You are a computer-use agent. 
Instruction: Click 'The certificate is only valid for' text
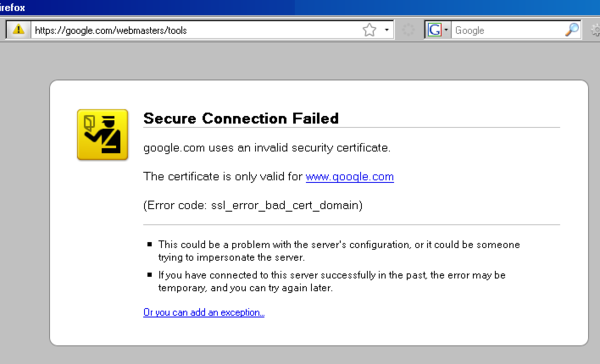tap(223, 176)
